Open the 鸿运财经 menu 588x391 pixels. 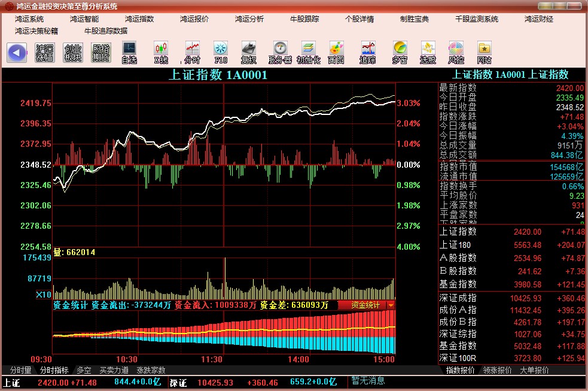539,19
